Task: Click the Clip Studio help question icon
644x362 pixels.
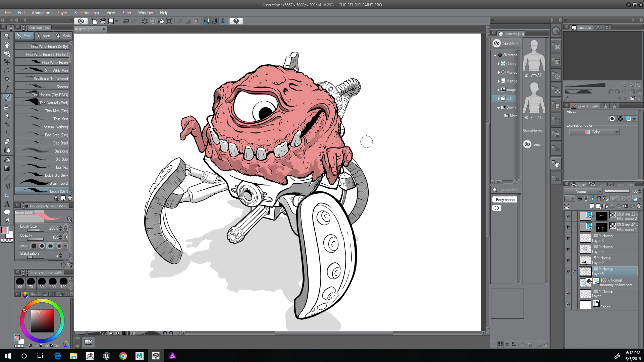Action: [236, 21]
